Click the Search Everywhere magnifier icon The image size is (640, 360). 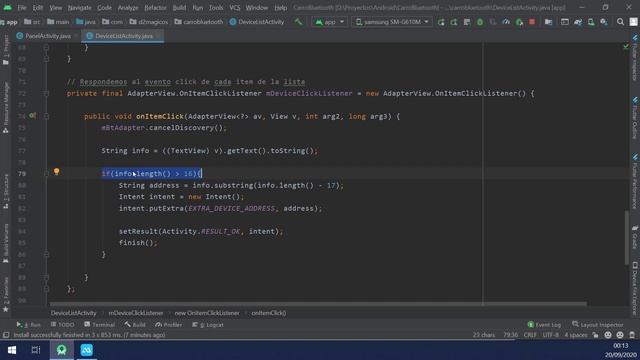pyautogui.click(x=620, y=22)
